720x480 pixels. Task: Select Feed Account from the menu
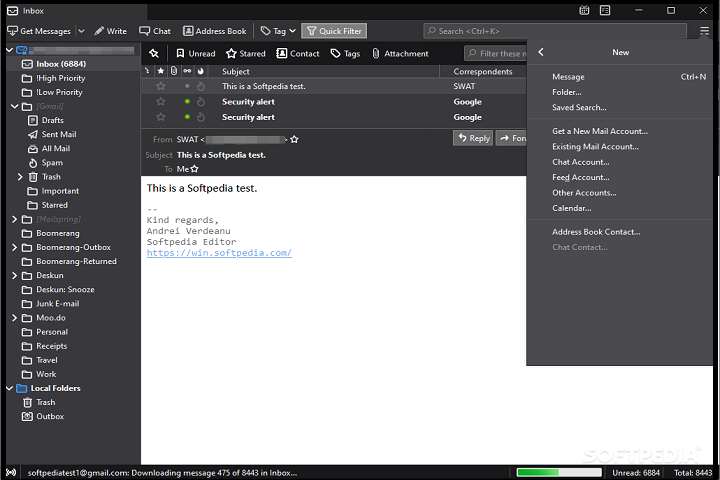point(580,177)
